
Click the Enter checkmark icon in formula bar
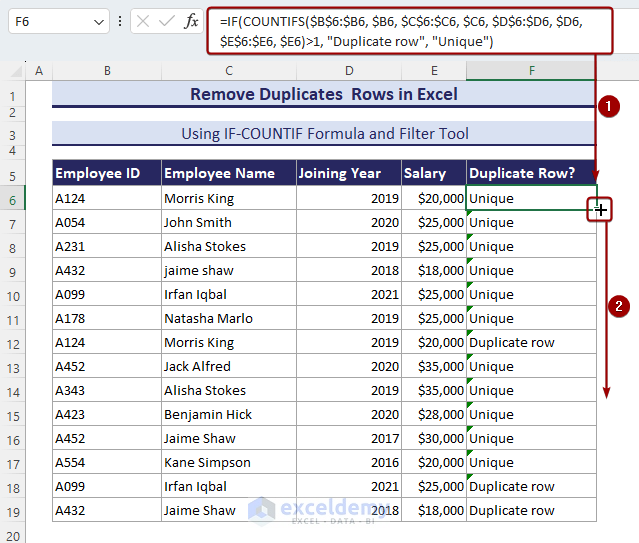(x=166, y=21)
